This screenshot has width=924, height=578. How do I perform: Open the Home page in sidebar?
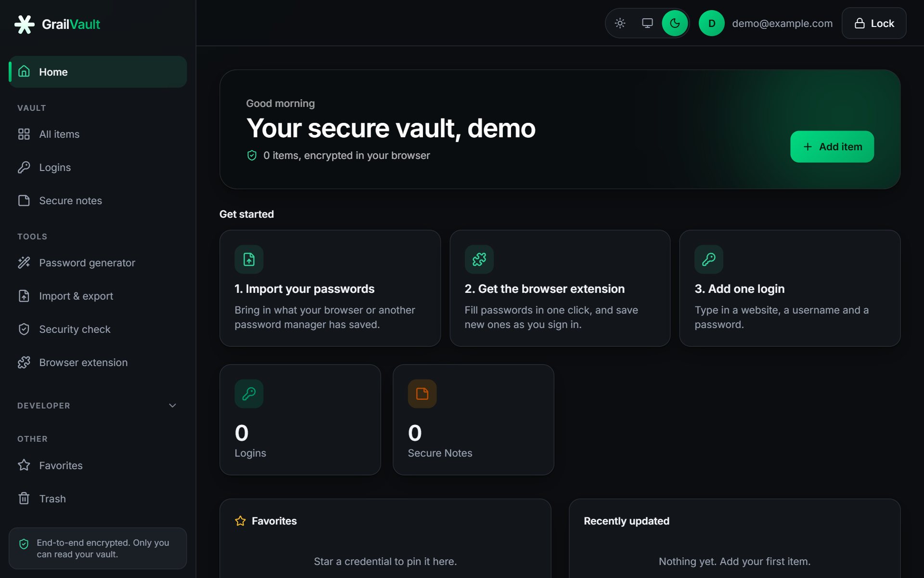[x=98, y=72]
